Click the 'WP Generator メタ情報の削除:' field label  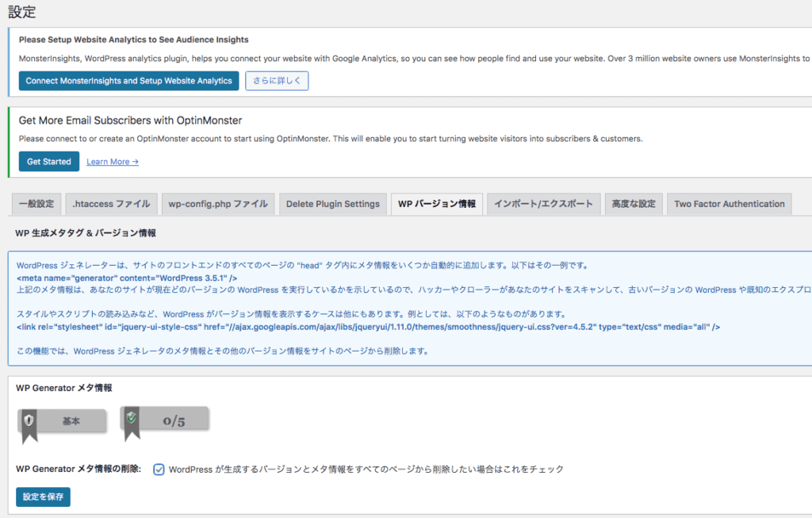(79, 469)
